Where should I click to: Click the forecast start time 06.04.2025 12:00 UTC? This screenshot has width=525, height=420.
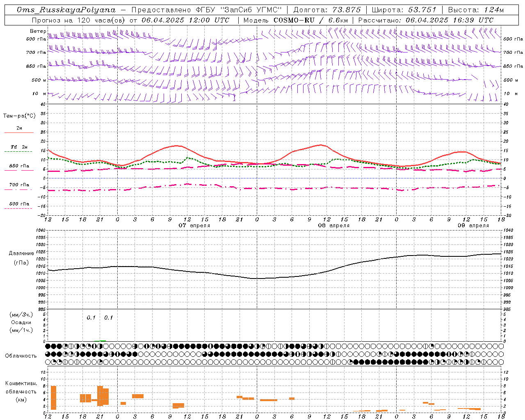pos(185,20)
